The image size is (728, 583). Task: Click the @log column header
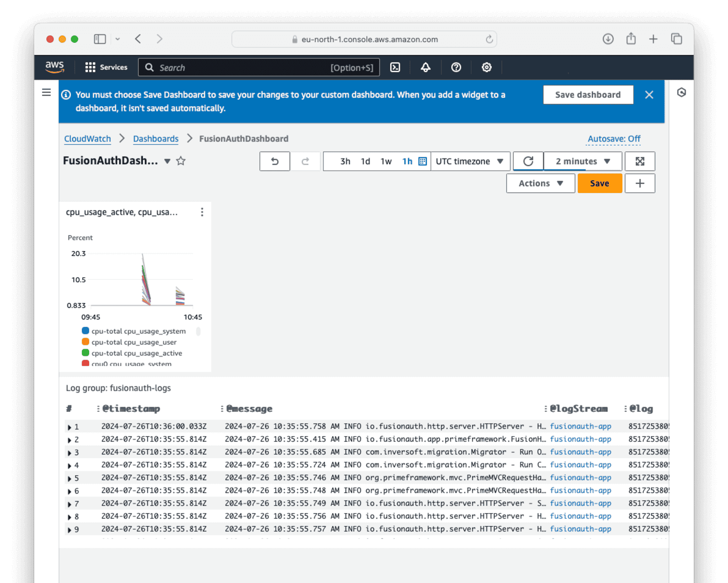click(x=641, y=409)
